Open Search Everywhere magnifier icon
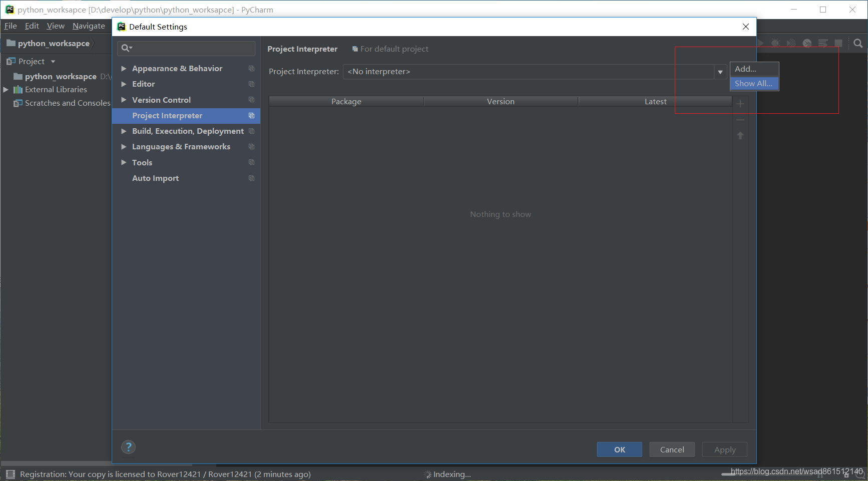 [x=858, y=44]
